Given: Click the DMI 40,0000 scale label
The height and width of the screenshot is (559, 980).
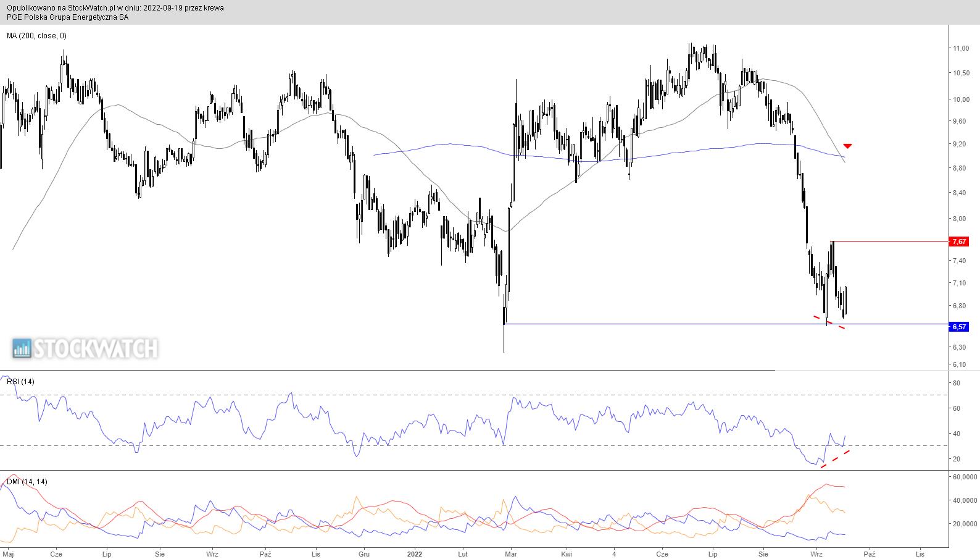Looking at the screenshot, I should tap(965, 501).
